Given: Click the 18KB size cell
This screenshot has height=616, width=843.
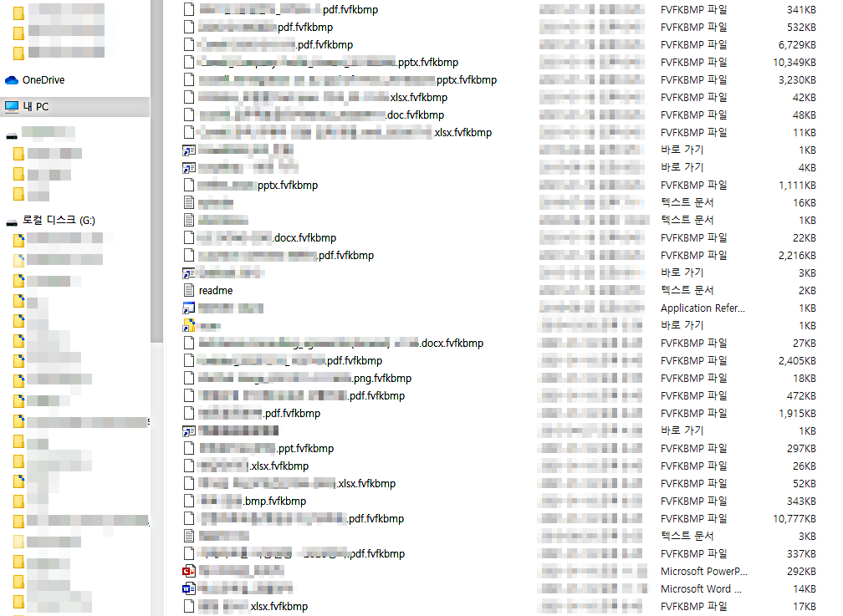Looking at the screenshot, I should tap(805, 379).
